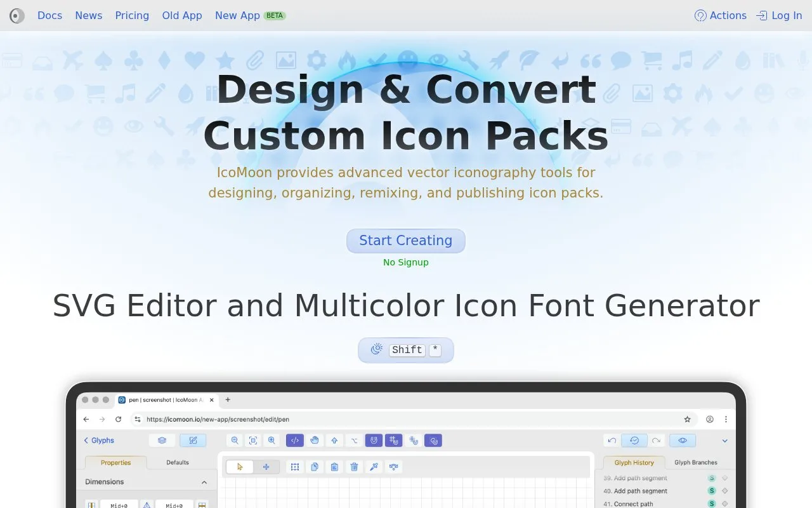Toggle the grid magnet snap button
Viewport: 812px width, 508px height.
click(393, 440)
